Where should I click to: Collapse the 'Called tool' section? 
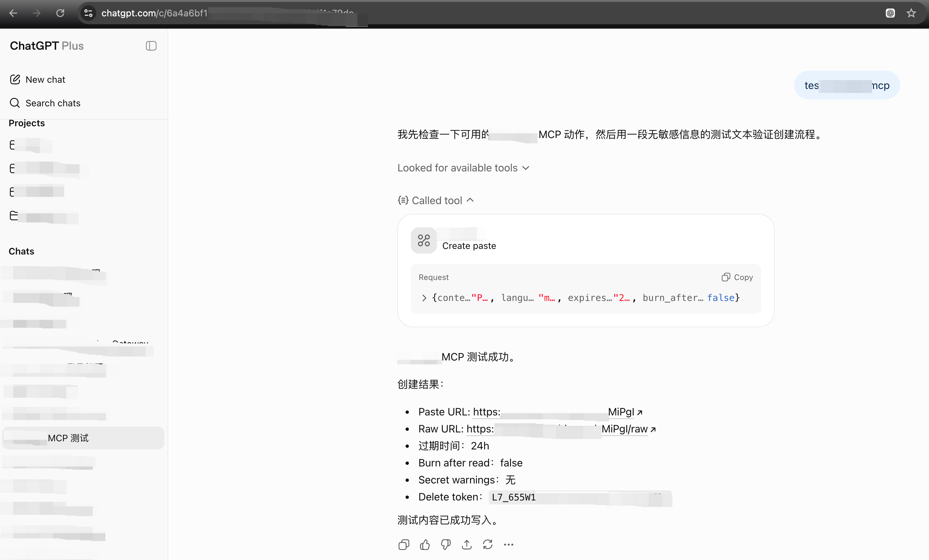click(x=436, y=200)
